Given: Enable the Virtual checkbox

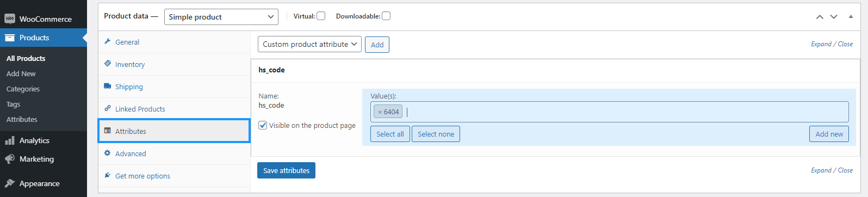Looking at the screenshot, I should pyautogui.click(x=321, y=16).
